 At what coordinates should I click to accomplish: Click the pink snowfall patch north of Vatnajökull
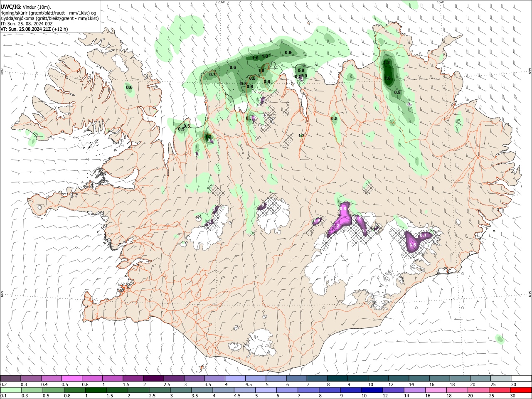point(342,219)
